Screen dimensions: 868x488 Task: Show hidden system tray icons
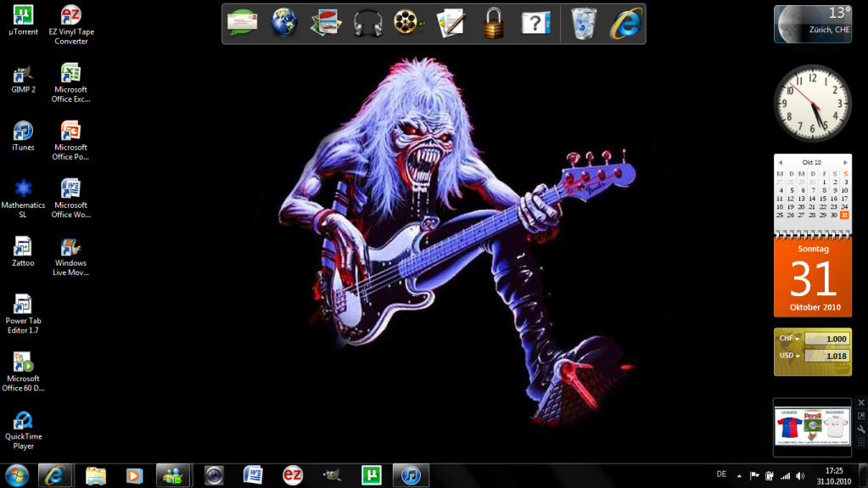coord(739,476)
